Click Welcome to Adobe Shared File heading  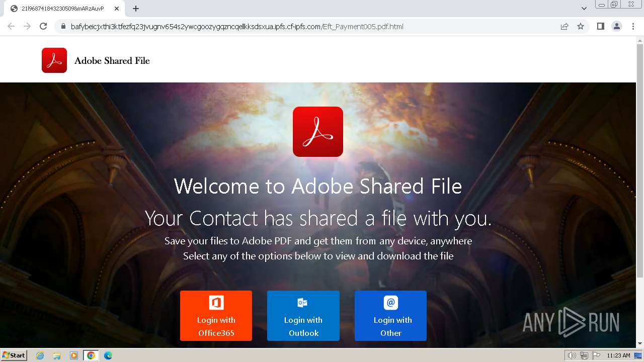tap(318, 186)
